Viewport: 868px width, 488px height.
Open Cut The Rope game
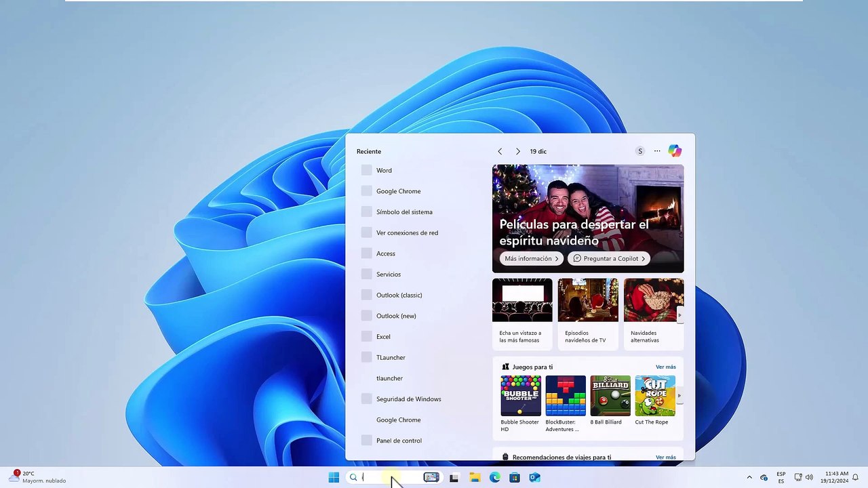(654, 401)
